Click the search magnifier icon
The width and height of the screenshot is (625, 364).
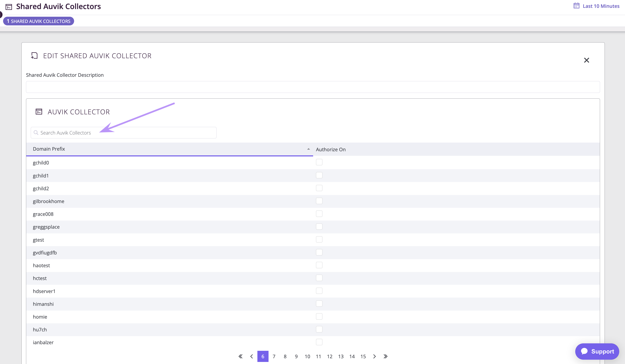(x=36, y=133)
